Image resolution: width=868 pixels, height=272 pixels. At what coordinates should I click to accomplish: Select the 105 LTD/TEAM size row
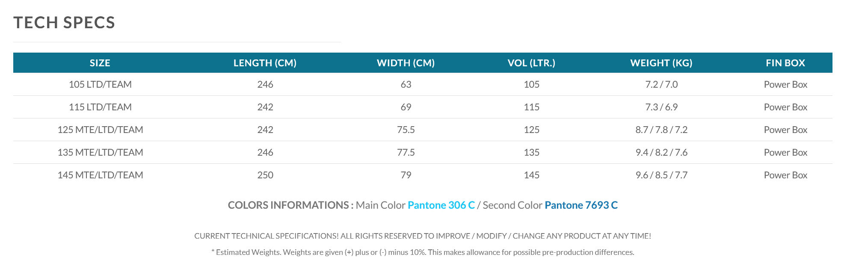tap(423, 84)
